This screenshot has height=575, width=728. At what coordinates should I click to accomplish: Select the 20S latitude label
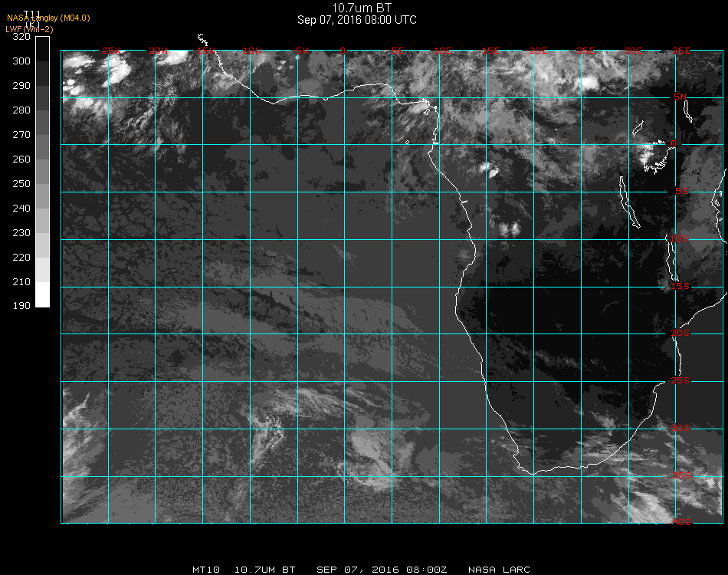point(680,333)
